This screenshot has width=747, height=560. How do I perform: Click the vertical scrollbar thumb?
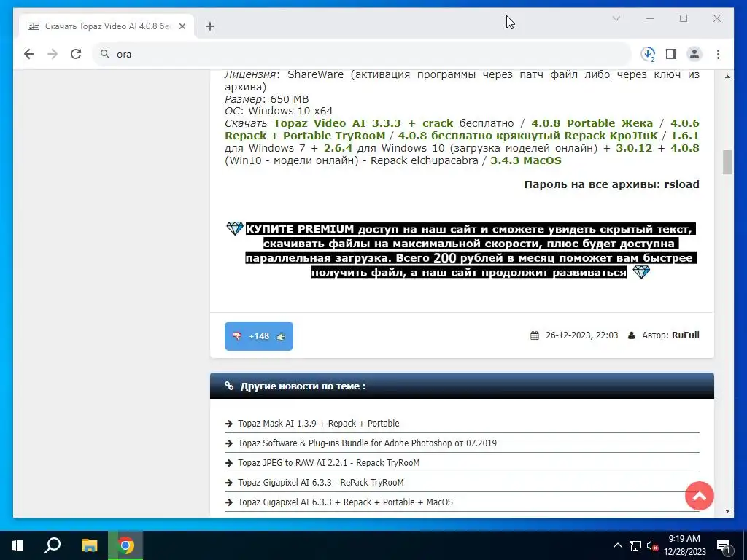click(727, 163)
